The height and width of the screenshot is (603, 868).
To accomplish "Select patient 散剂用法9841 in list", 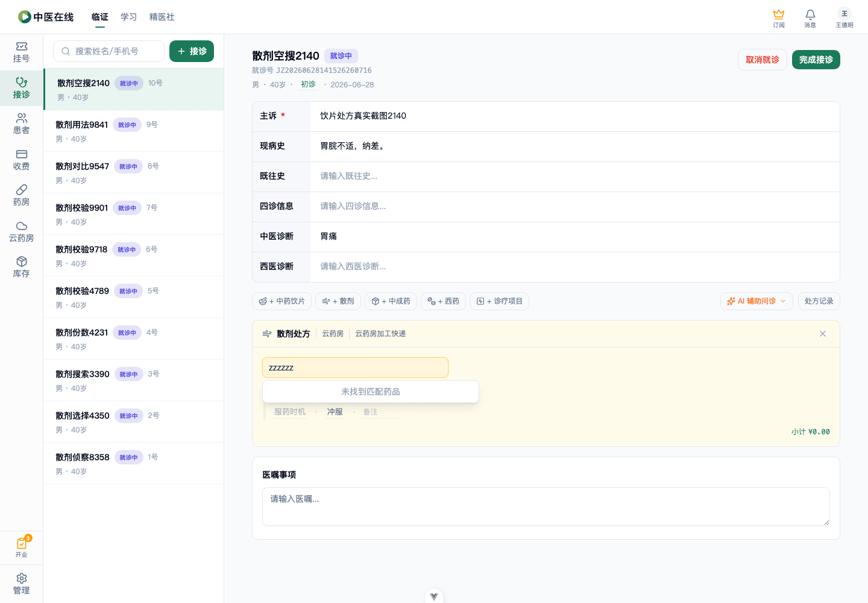I will (x=134, y=131).
